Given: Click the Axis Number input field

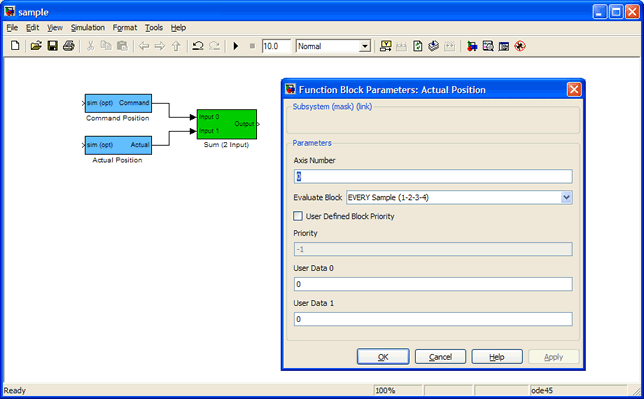Looking at the screenshot, I should (433, 176).
